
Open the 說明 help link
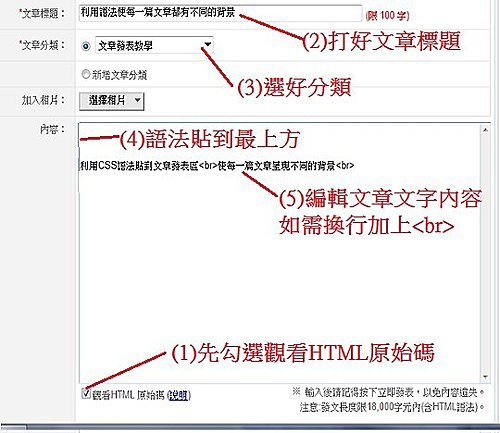[178, 395]
